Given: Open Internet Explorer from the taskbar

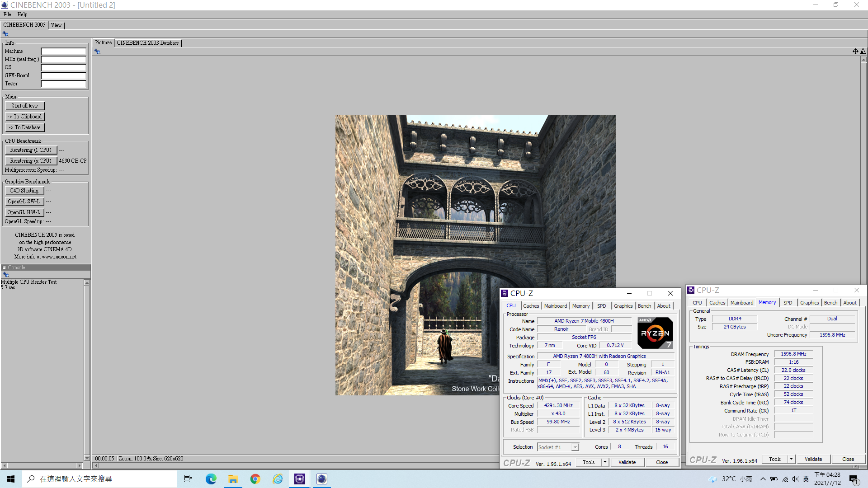Looking at the screenshot, I should pyautogui.click(x=277, y=479).
